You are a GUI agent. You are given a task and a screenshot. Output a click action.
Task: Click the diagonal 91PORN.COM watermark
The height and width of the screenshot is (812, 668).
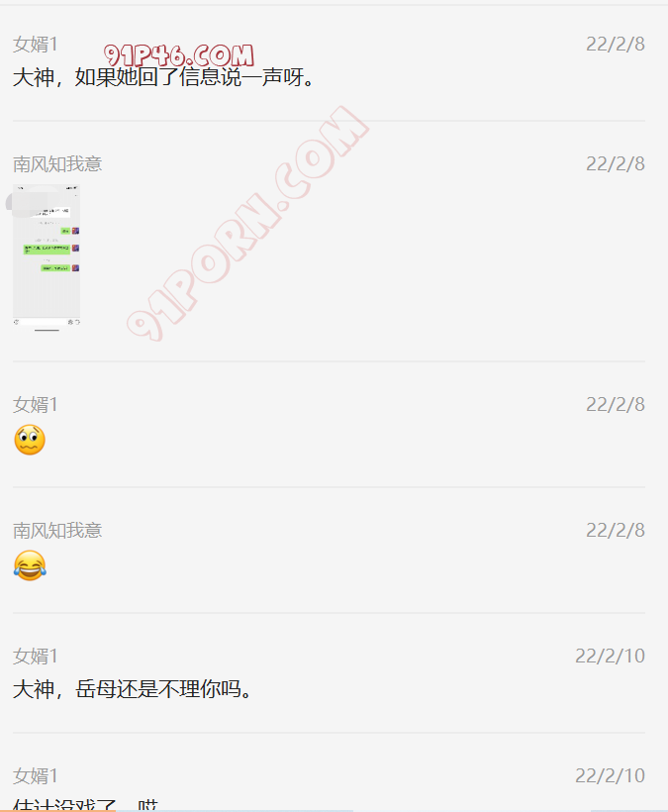247,224
